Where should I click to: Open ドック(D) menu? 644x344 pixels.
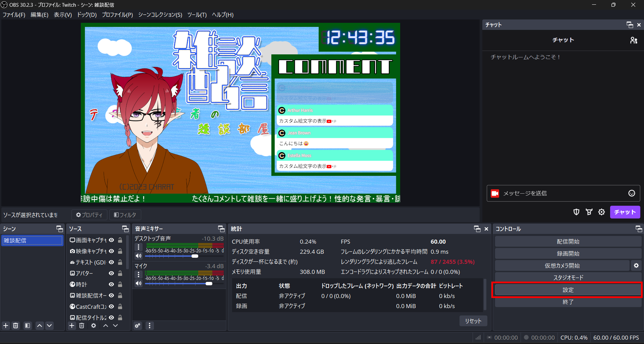tap(87, 15)
